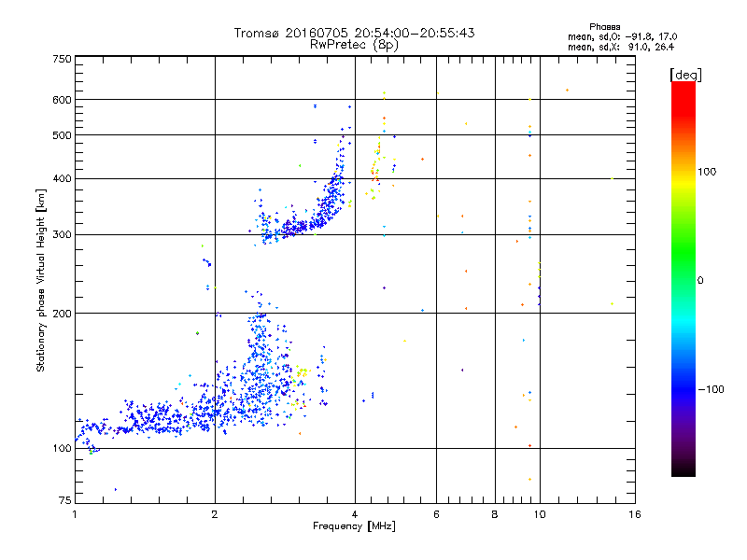Click the y-axis tick label '75'

(65, 500)
